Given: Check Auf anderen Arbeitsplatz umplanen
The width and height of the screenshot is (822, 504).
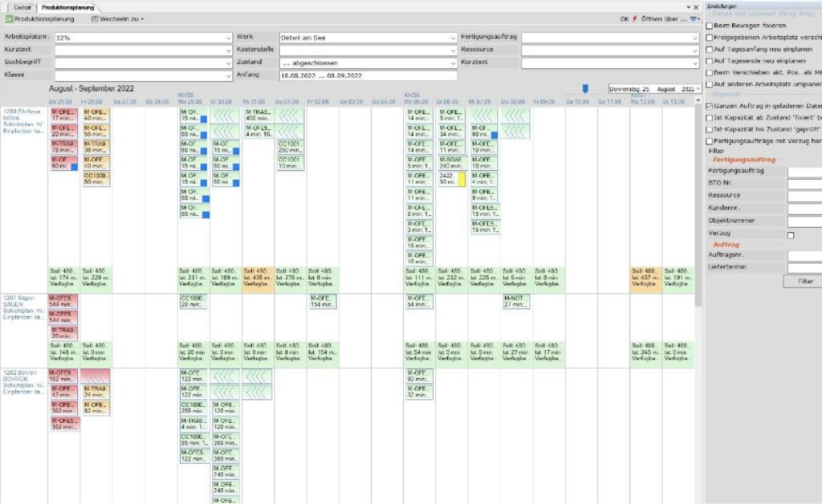Looking at the screenshot, I should tap(710, 84).
